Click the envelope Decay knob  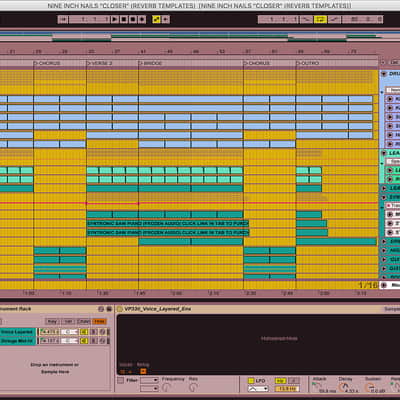tap(343, 387)
